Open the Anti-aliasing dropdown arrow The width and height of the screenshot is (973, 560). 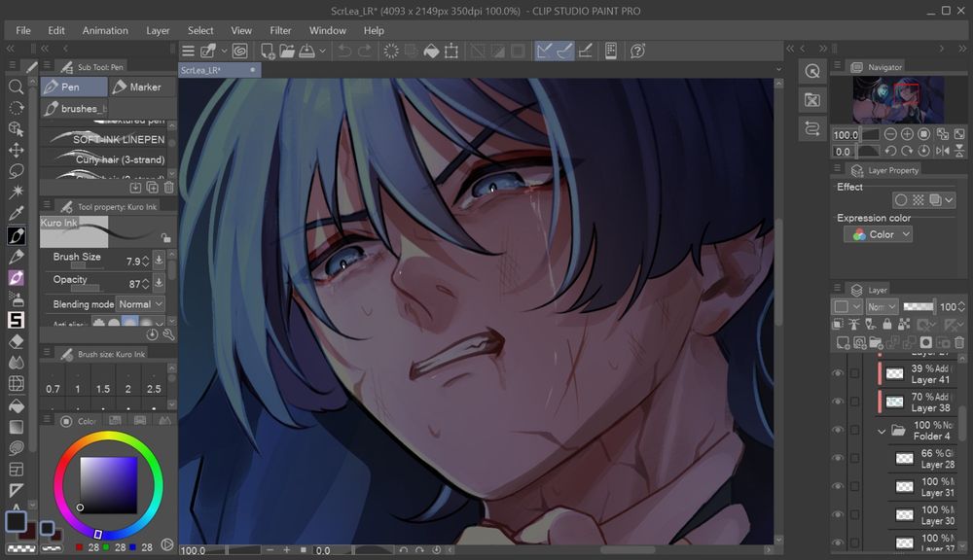(160, 323)
